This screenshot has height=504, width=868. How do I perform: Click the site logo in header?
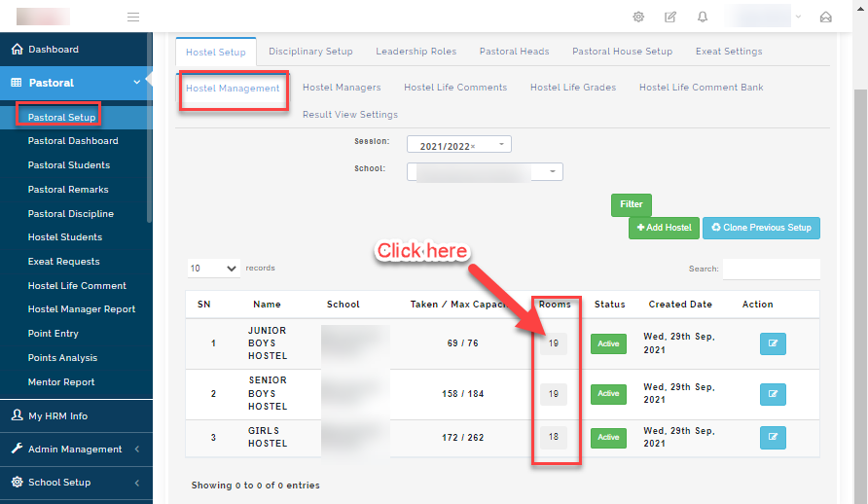tap(43, 17)
